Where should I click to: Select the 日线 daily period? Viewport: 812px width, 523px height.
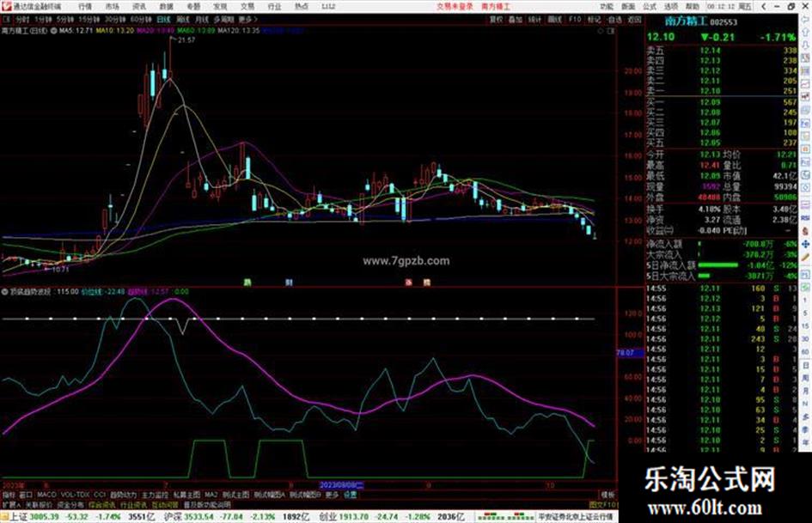[163, 19]
